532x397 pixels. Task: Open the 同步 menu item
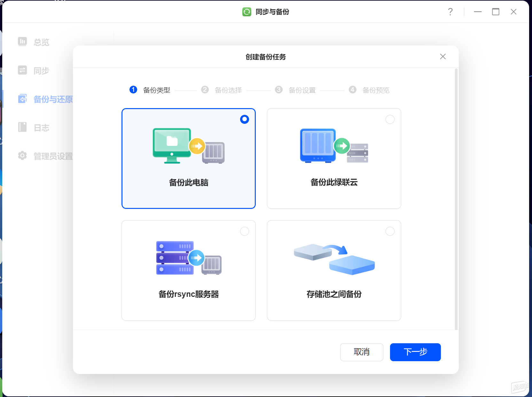[x=42, y=70]
